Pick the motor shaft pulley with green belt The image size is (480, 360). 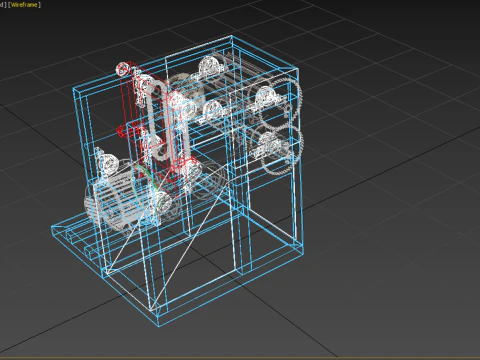pyautogui.click(x=162, y=202)
